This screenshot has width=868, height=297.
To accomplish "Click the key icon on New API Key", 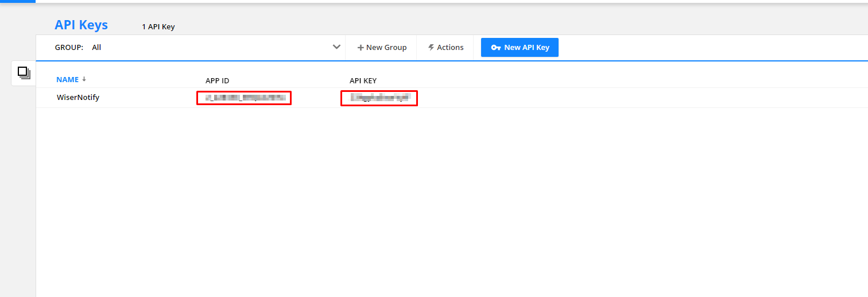I will [496, 48].
